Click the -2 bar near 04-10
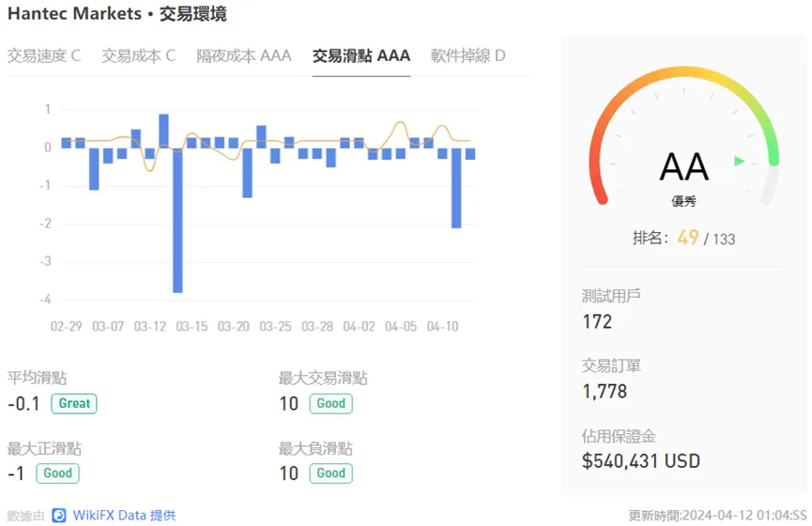This screenshot has height=526, width=812. pyautogui.click(x=456, y=188)
